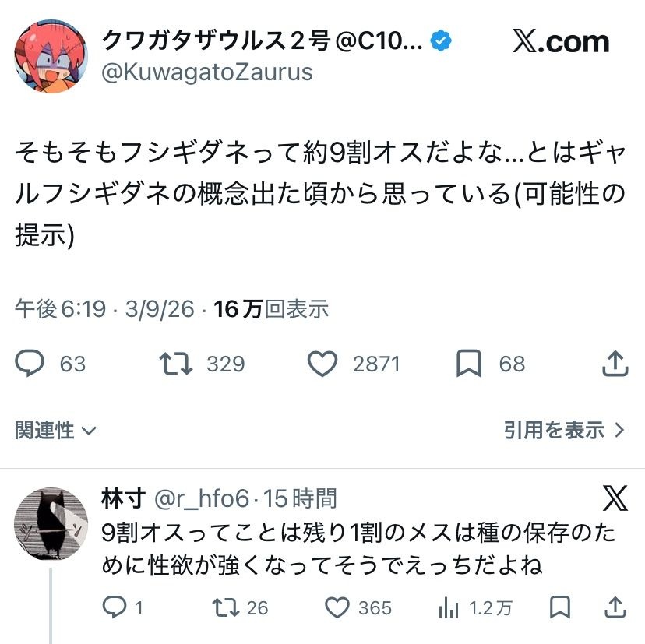Bookmark 林寸's reply
Image resolution: width=645 pixels, height=644 pixels.
(559, 607)
